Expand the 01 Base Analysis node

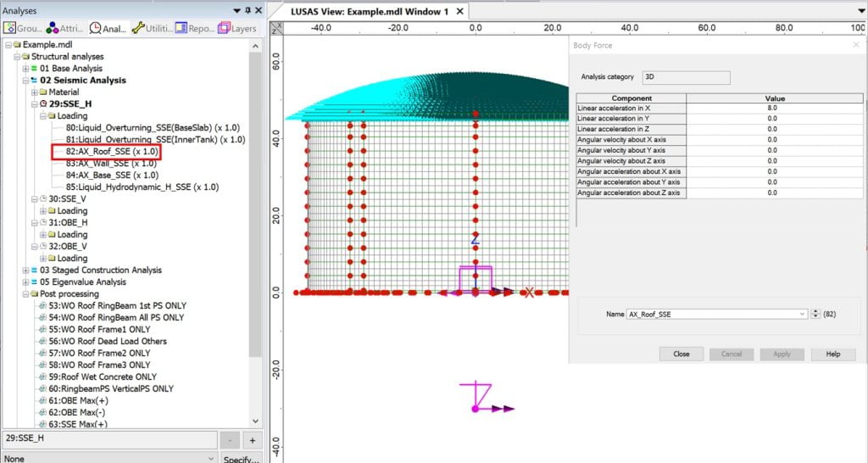click(x=25, y=69)
